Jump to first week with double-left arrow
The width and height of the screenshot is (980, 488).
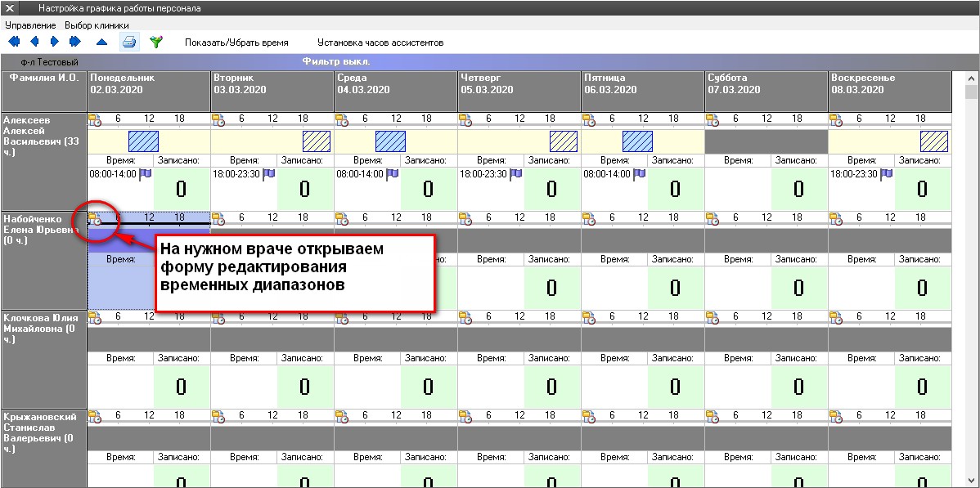pos(14,42)
